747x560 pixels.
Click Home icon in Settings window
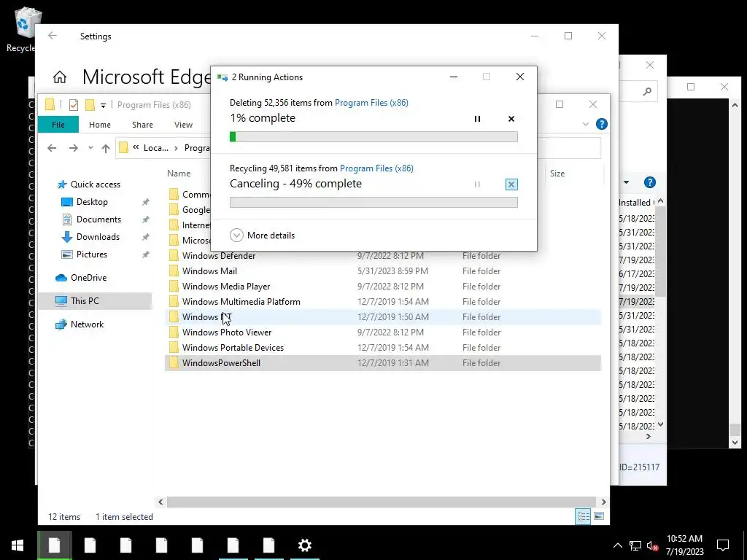(60, 77)
